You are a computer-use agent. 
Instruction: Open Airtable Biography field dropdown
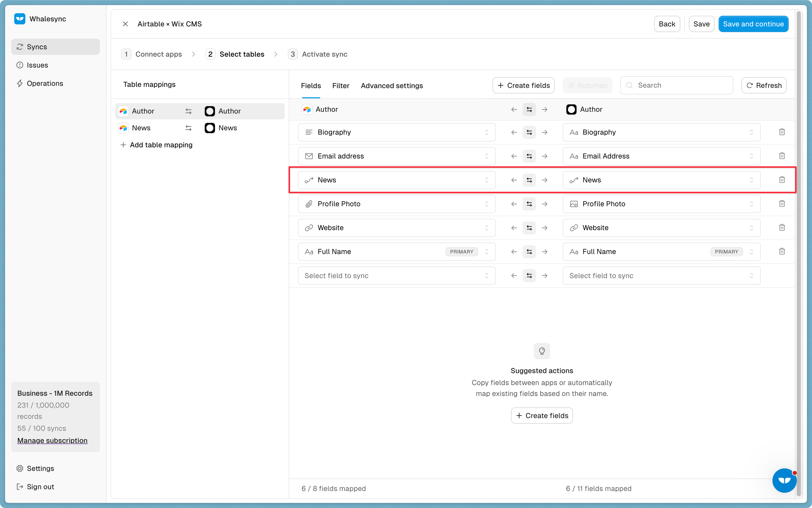(397, 132)
